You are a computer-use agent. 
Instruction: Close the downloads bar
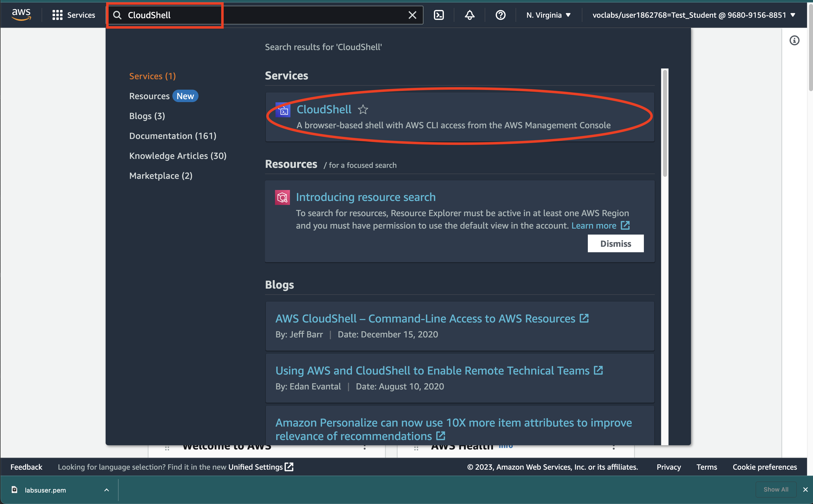(x=805, y=489)
